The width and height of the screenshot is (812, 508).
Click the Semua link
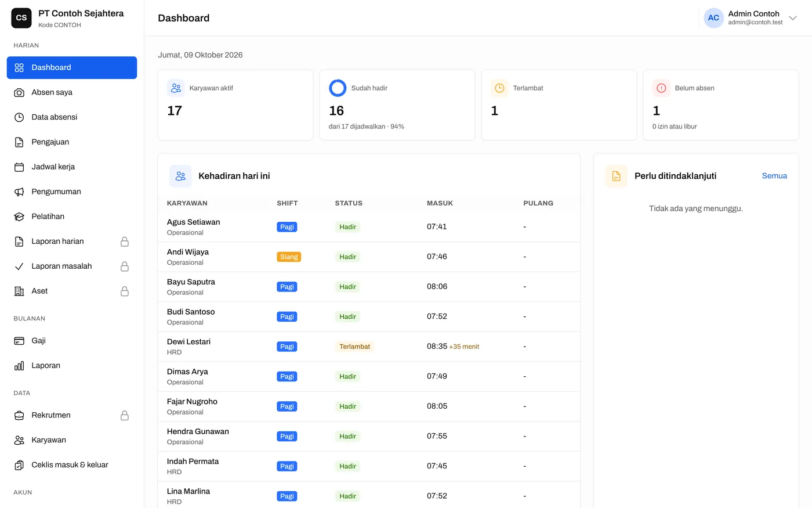tap(774, 176)
